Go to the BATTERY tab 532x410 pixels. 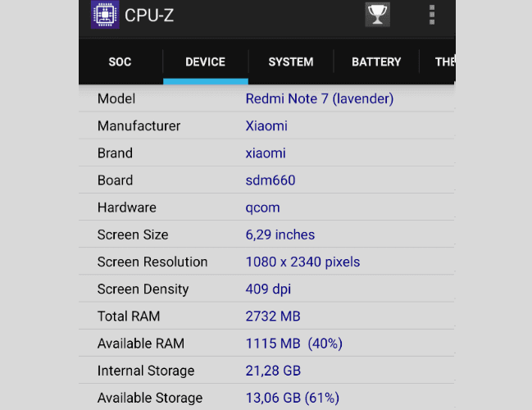pos(376,61)
